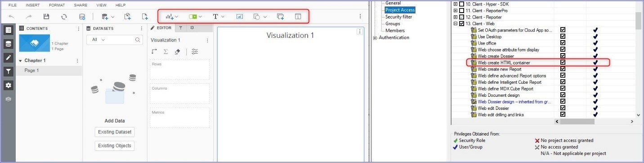Image resolution: width=644 pixels, height=163 pixels.
Task: Click the Layers icon in left sidebar
Action: tap(8, 99)
